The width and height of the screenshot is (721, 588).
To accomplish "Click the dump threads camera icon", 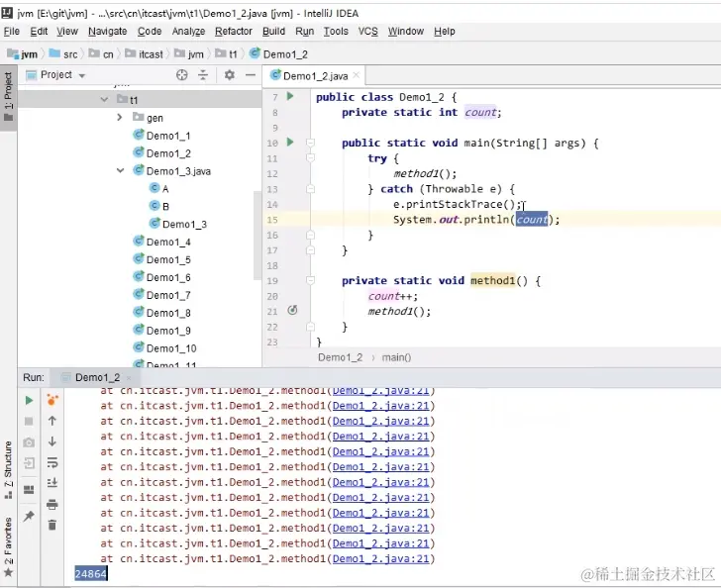I will 29,442.
